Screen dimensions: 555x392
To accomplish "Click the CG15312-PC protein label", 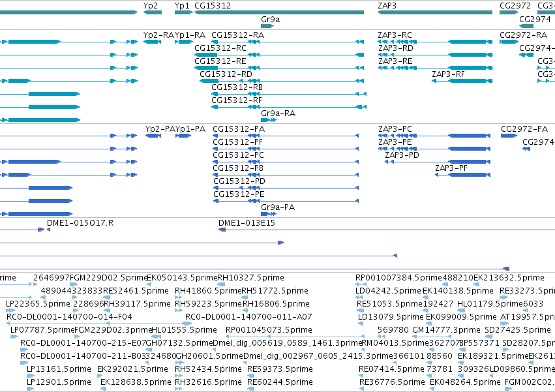I will (x=239, y=155).
